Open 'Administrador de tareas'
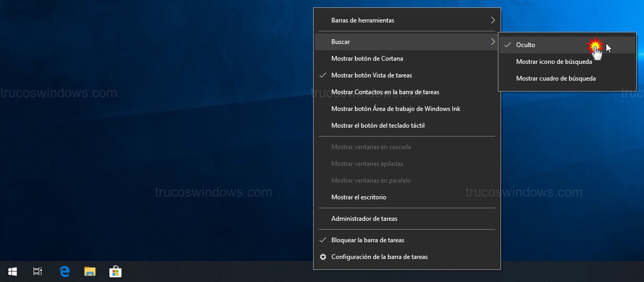Image resolution: width=644 pixels, height=282 pixels. [x=364, y=219]
